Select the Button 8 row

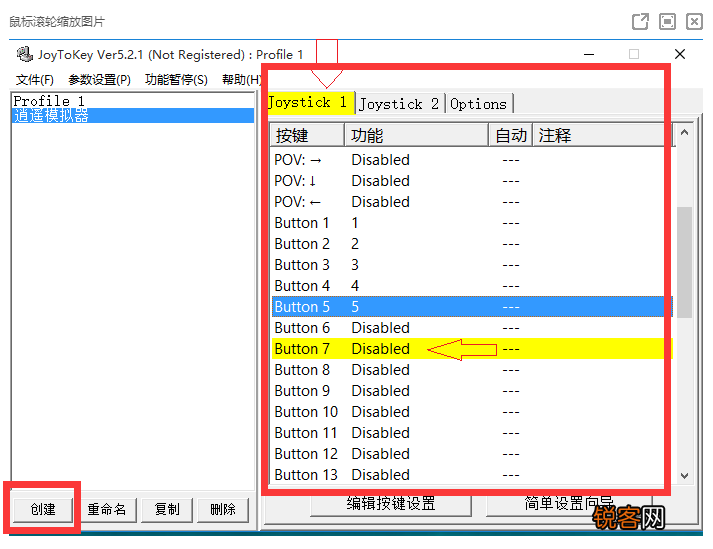tap(472, 370)
